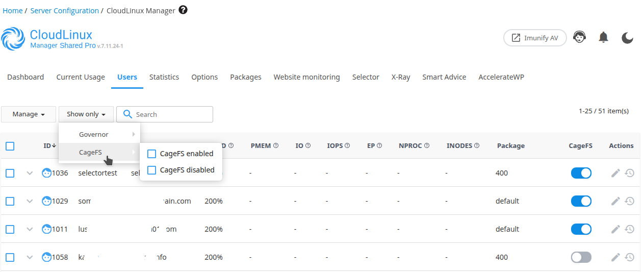View history for user 1036
This screenshot has width=644, height=272.
point(630,173)
